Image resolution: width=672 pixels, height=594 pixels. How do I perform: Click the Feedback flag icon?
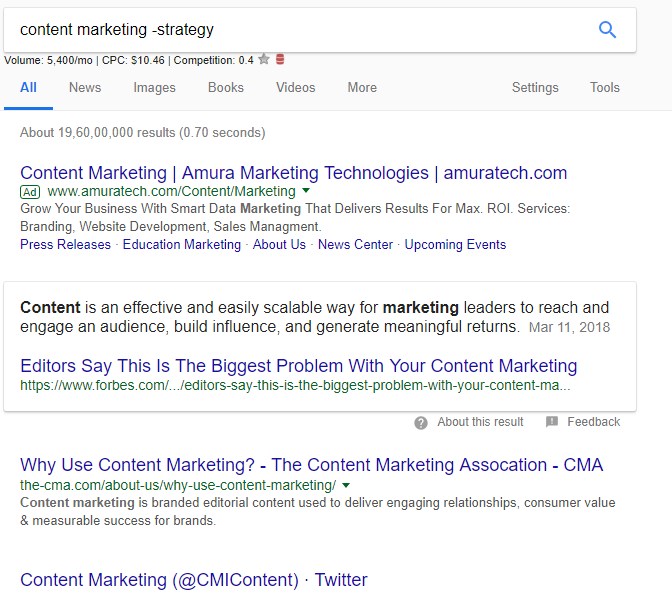(x=552, y=422)
